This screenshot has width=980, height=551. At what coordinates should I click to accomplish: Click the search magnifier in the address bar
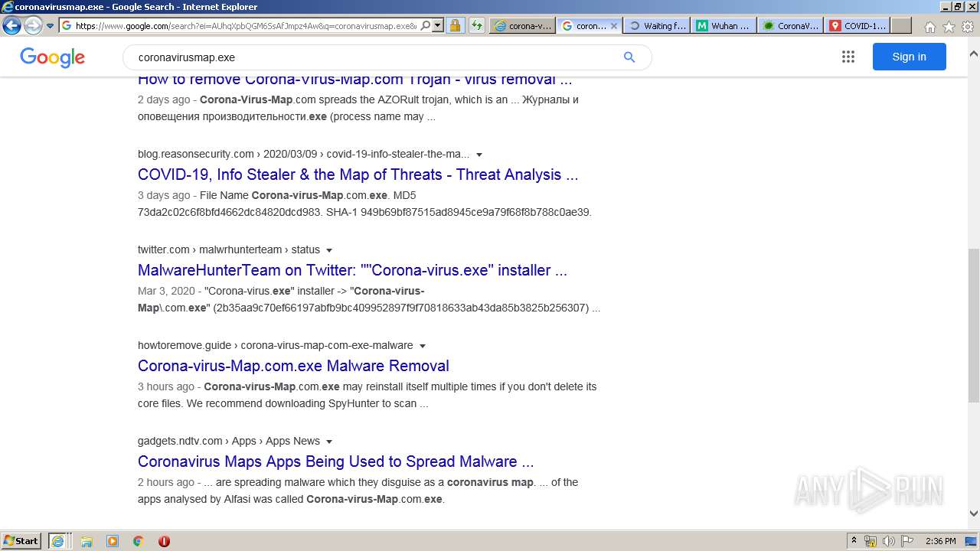426,25
